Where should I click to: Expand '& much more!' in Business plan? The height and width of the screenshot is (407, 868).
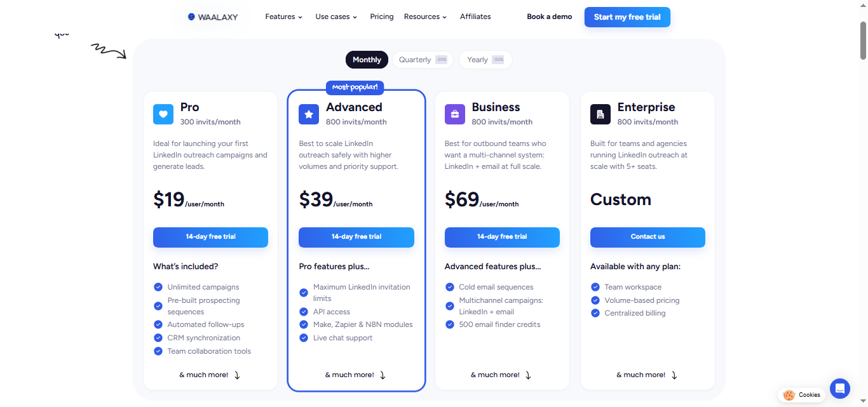pos(501,375)
